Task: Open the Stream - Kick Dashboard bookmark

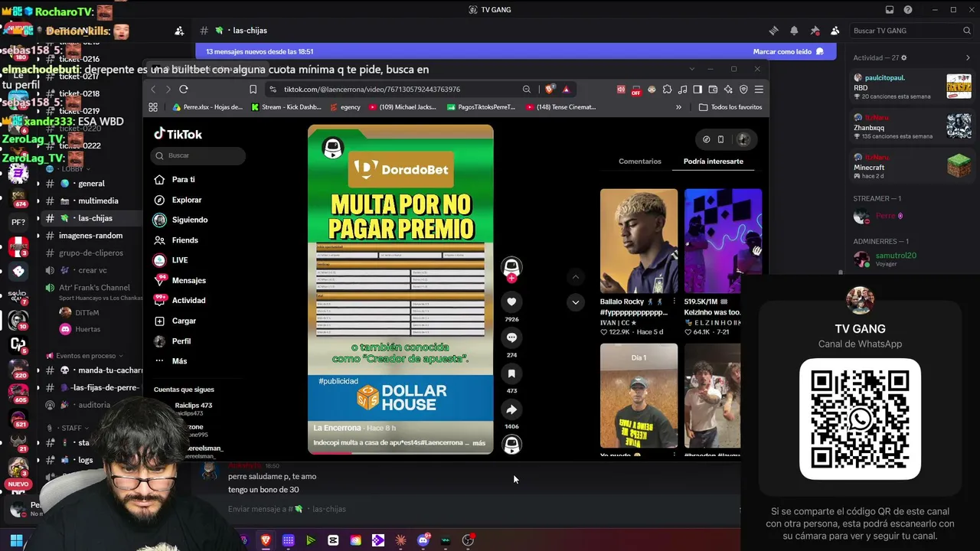Action: [286, 107]
